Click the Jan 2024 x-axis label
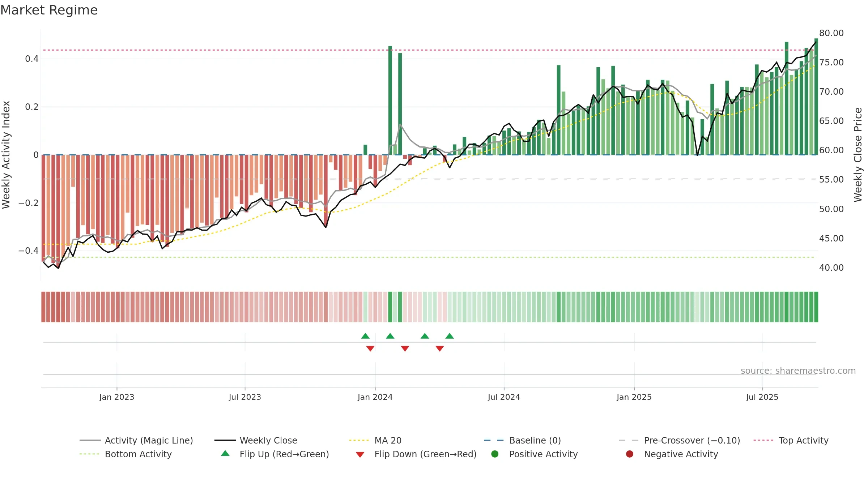Image resolution: width=868 pixels, height=488 pixels. (x=375, y=397)
